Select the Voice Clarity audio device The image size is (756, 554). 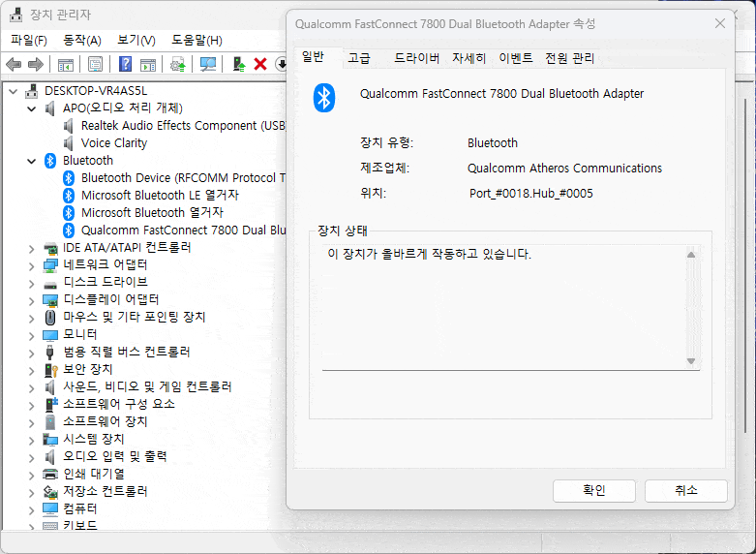pos(113,142)
